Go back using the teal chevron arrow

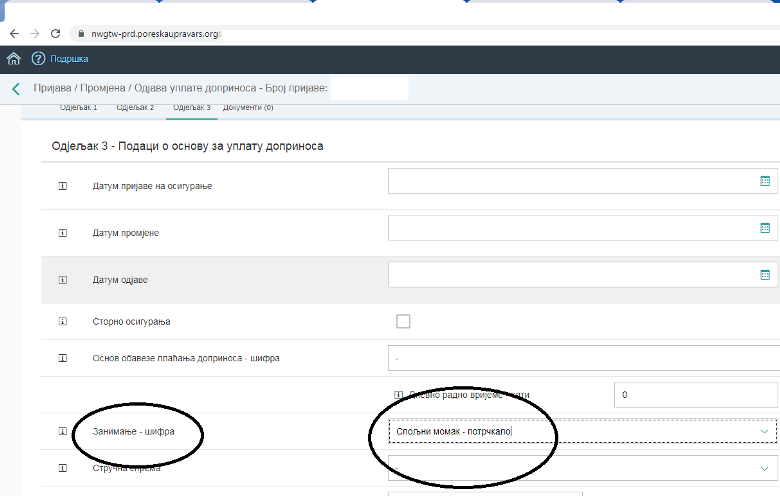15,89
